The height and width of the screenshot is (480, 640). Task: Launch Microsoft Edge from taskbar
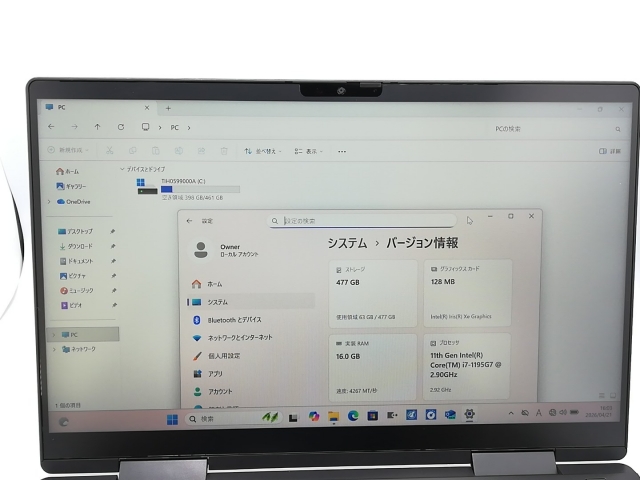click(353, 416)
